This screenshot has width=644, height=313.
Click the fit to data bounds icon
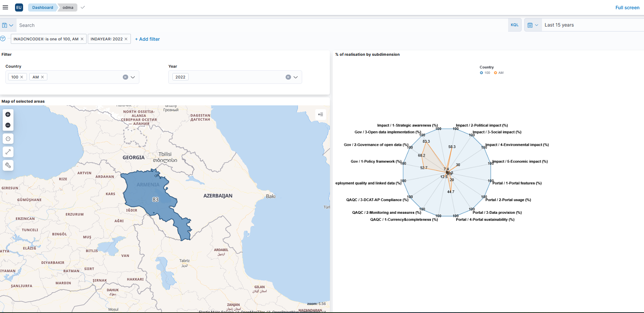(8, 152)
